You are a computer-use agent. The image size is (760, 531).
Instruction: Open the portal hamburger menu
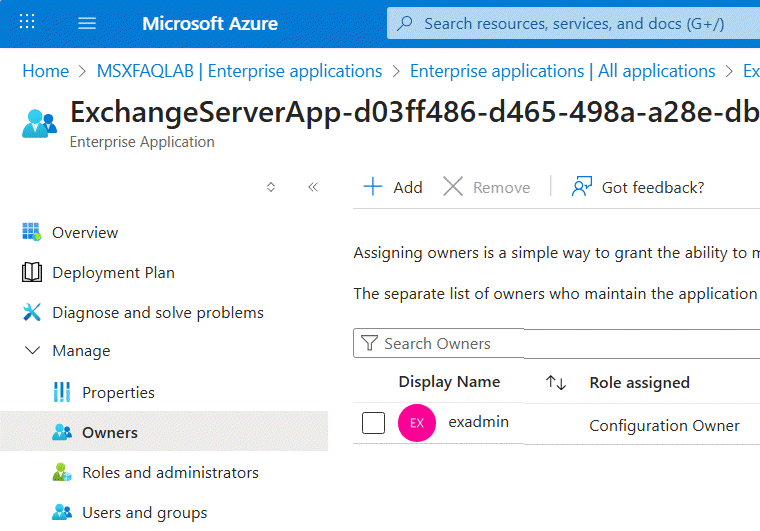87,23
